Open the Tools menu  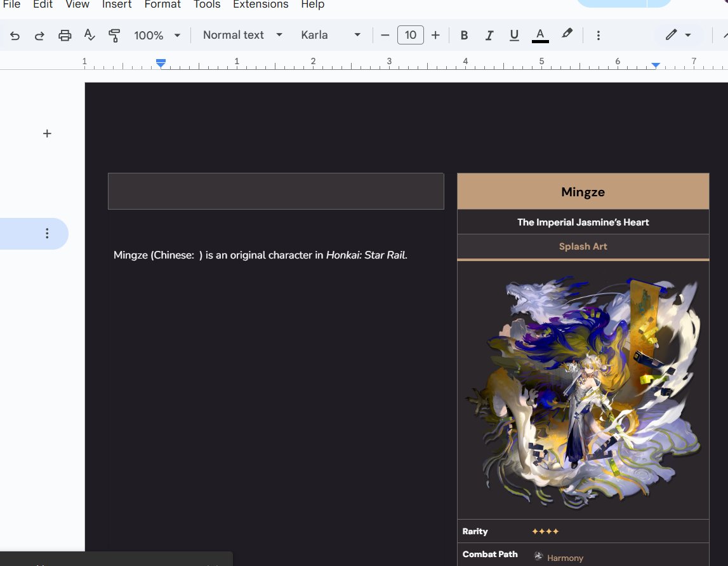(x=207, y=4)
